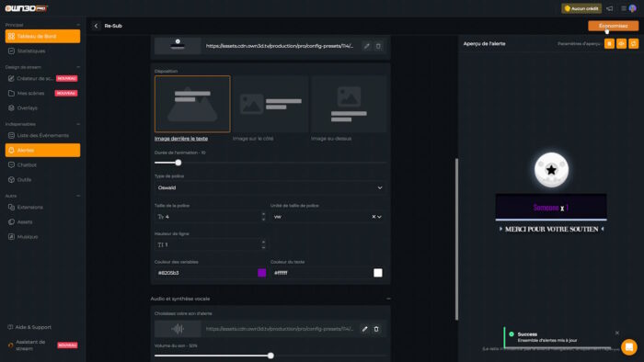Go back using the Re-Sub arrow
The image size is (644, 362).
96,26
